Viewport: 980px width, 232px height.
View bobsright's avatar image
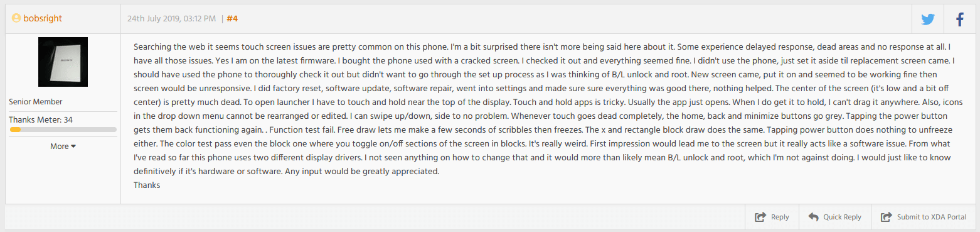[x=63, y=62]
